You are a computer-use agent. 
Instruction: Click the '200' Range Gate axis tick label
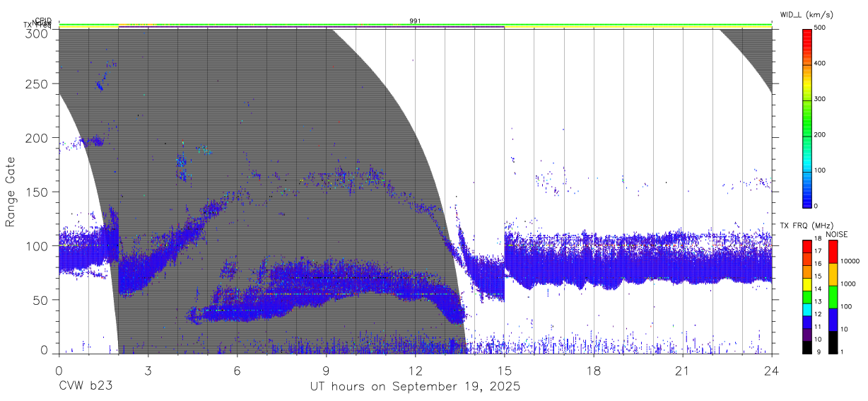(x=38, y=138)
